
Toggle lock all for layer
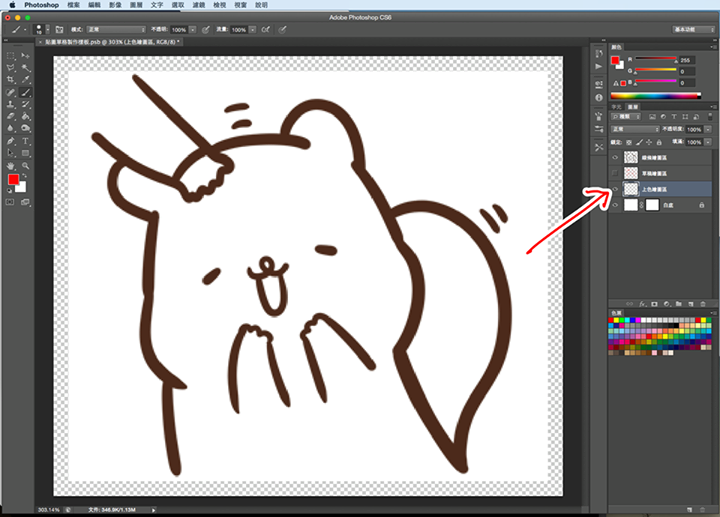pos(659,142)
